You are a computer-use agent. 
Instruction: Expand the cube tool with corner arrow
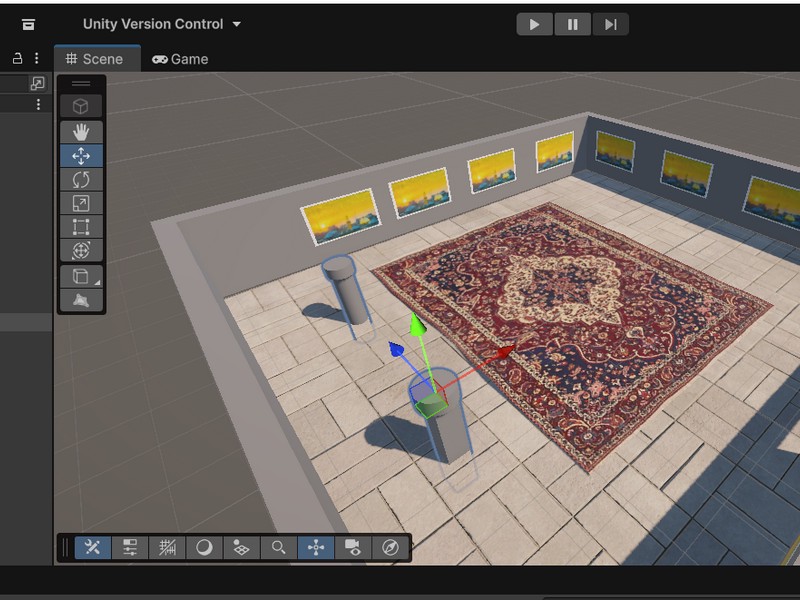pyautogui.click(x=81, y=277)
